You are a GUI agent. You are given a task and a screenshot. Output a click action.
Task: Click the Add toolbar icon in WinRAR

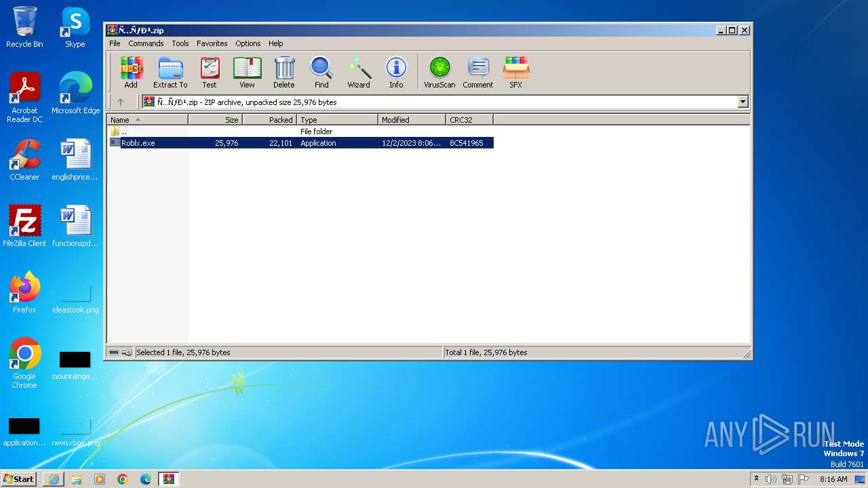tap(131, 73)
